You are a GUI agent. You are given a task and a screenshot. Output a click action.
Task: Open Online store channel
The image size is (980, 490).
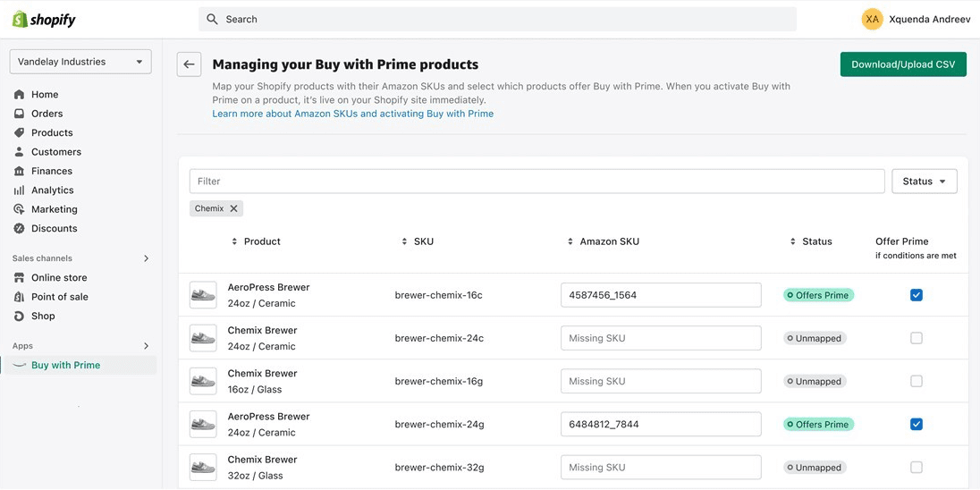[59, 277]
